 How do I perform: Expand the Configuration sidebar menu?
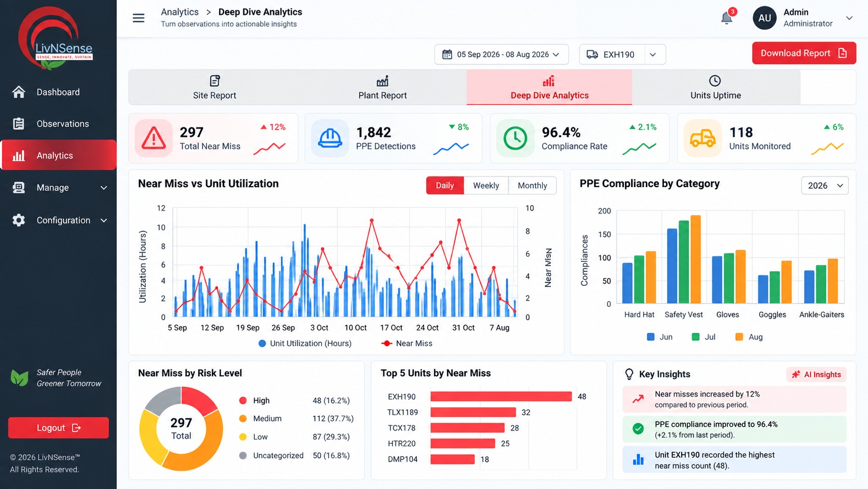tap(104, 220)
